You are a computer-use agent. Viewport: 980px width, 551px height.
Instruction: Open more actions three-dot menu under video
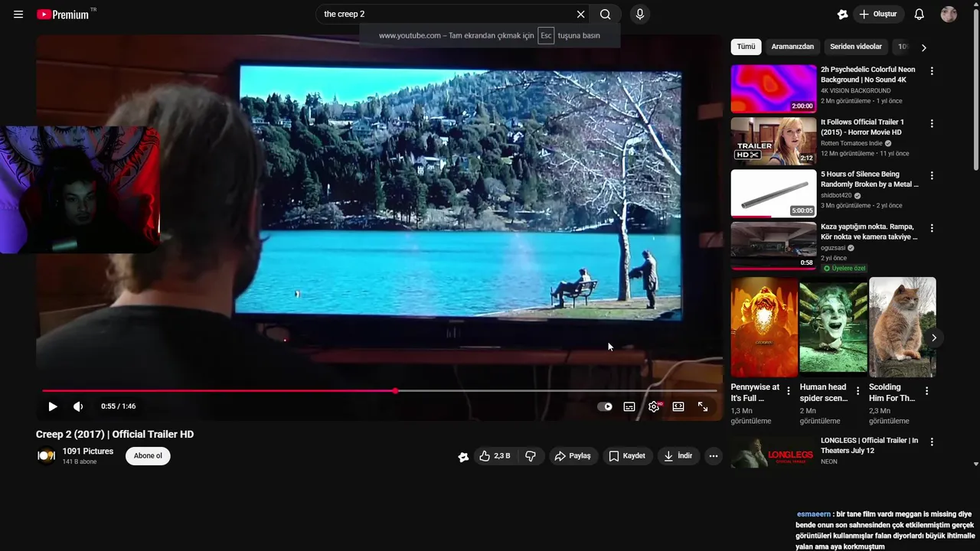point(714,456)
